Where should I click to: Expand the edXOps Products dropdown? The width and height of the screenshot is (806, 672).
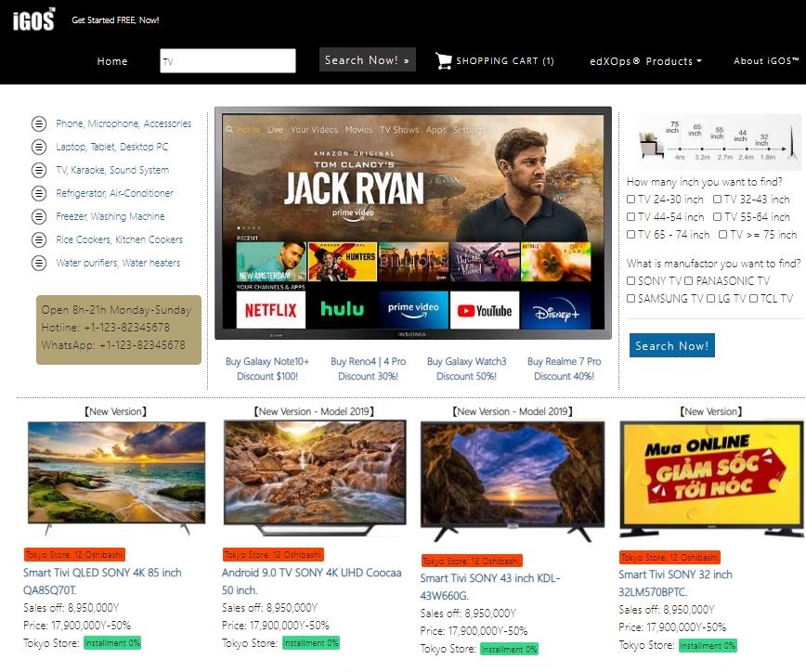click(x=645, y=61)
